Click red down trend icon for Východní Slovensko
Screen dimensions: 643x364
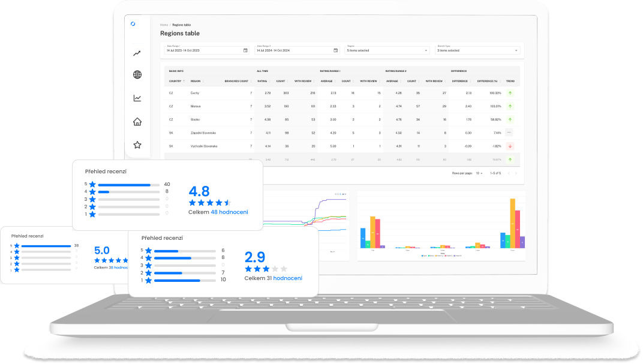pyautogui.click(x=510, y=146)
